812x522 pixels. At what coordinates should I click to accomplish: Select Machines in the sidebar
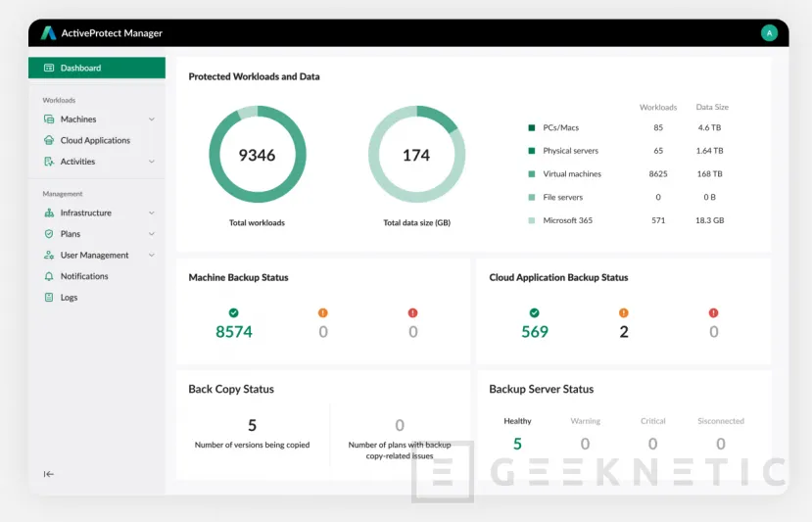point(97,119)
